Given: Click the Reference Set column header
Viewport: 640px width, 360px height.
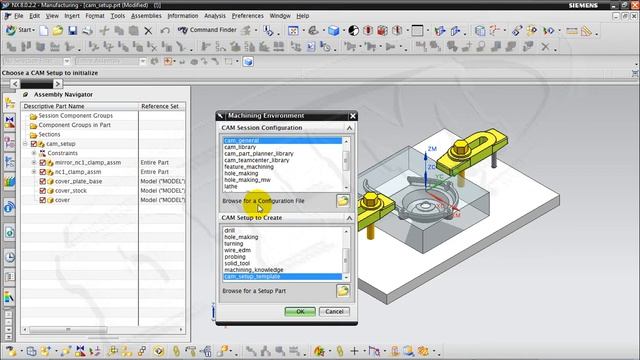Looking at the screenshot, I should coord(162,106).
